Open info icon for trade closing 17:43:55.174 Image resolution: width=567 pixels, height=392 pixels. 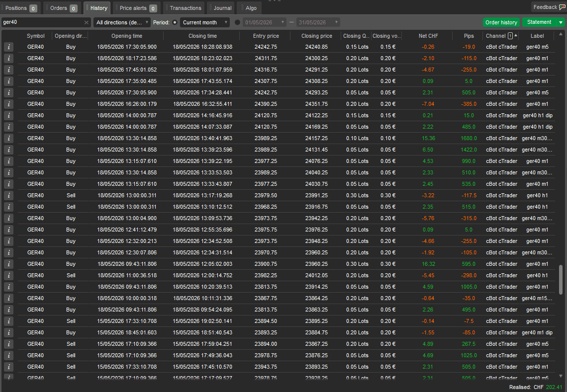(8, 81)
